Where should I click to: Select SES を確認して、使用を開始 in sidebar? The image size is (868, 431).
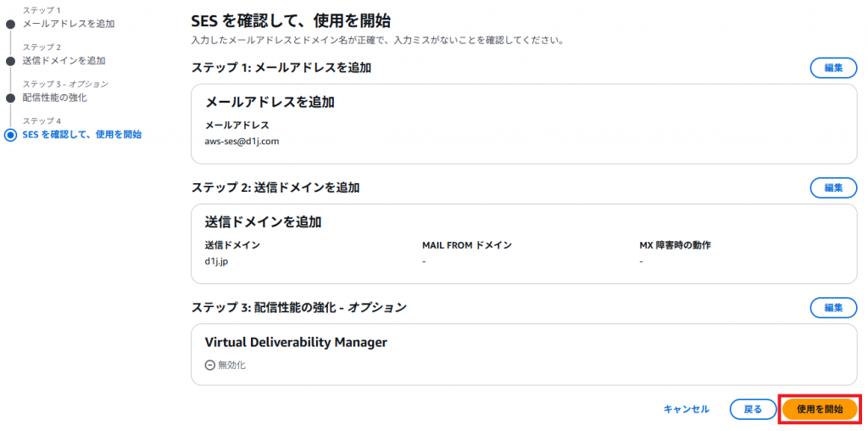[x=81, y=135]
